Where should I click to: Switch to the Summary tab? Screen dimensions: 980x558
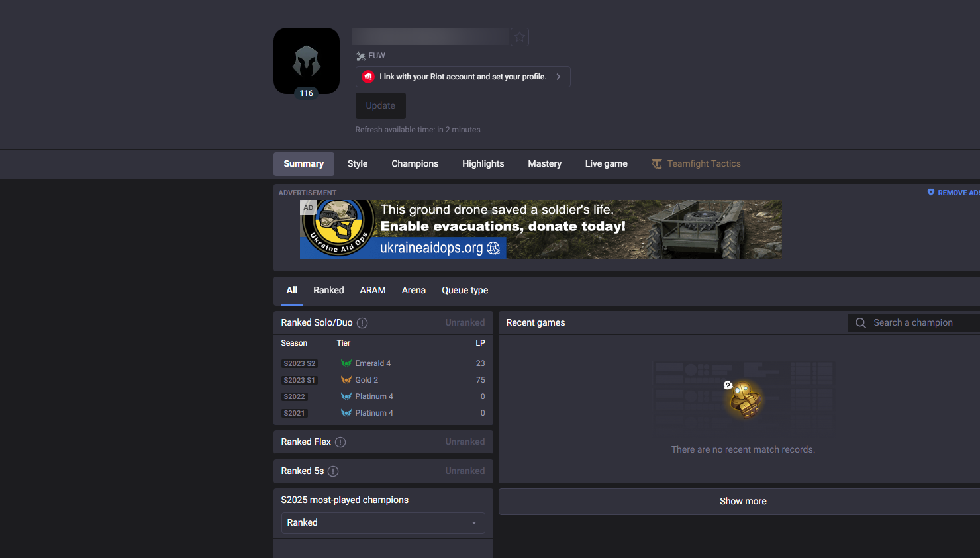point(304,164)
